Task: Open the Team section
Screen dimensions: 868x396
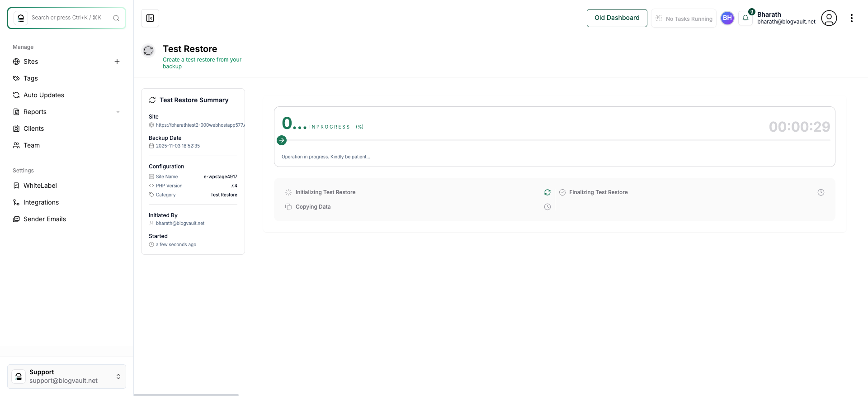Action: click(32, 145)
